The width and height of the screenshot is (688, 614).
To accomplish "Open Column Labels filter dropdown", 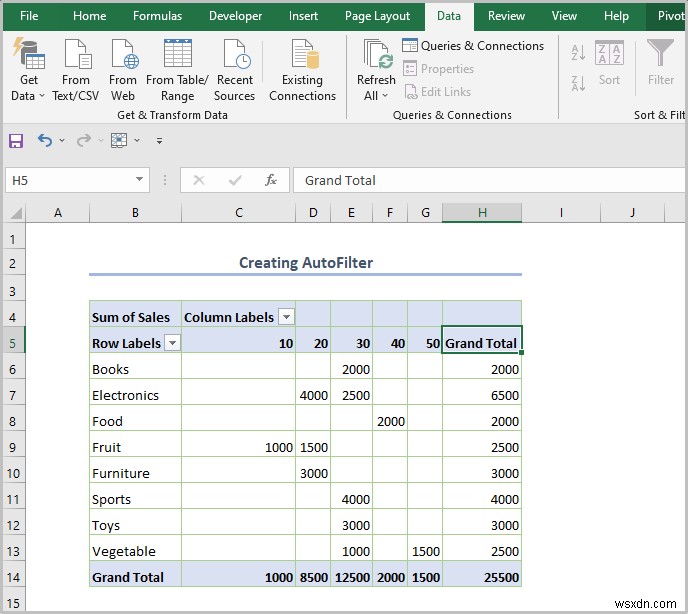I will [286, 317].
